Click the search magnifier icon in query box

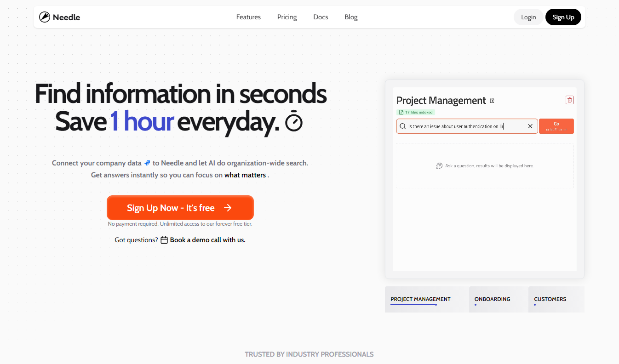click(x=403, y=126)
